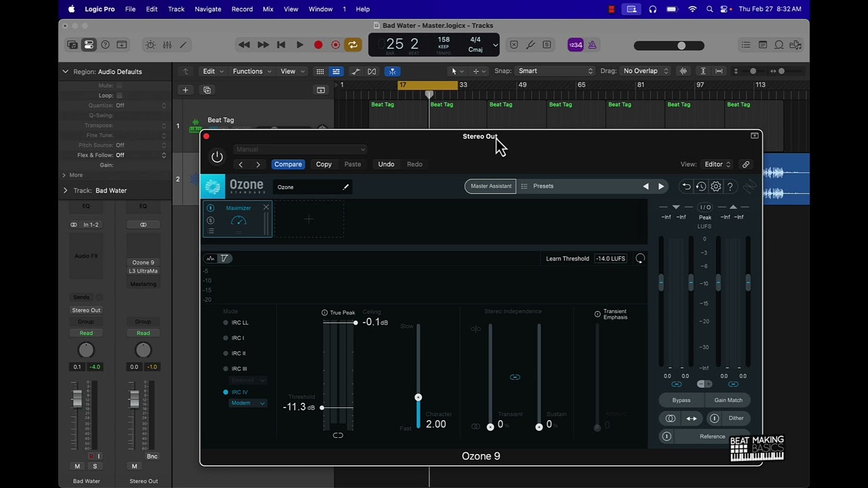Open the Navigate menu
868x488 pixels.
(x=208, y=9)
